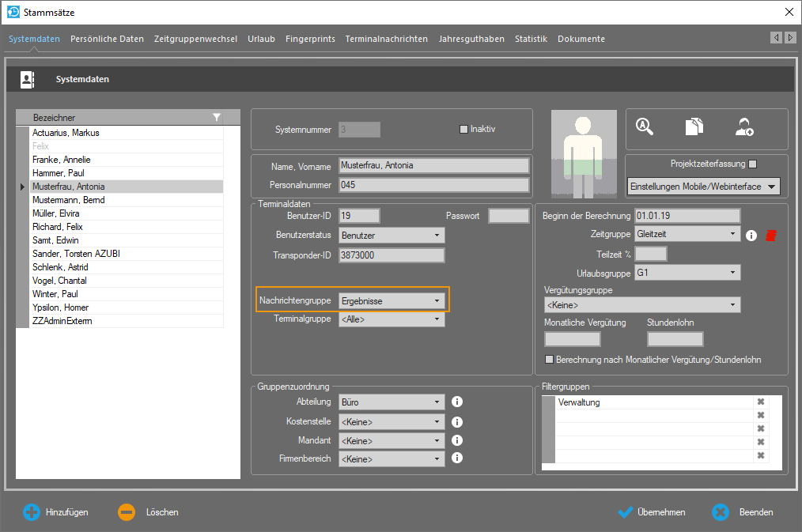This screenshot has height=532, width=802.
Task: Click the upload user icon
Action: (x=744, y=126)
